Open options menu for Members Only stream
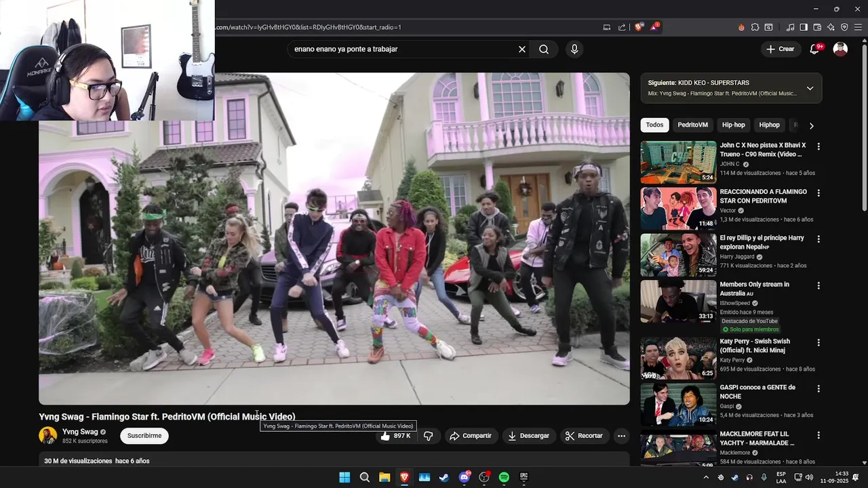Viewport: 868px width, 488px height. 818,285
